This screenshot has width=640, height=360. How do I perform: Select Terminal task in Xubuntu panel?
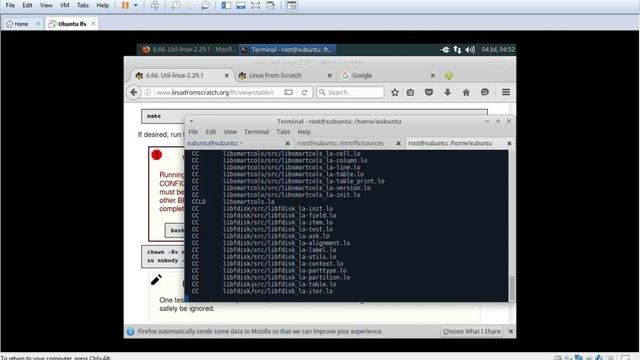tap(288, 49)
